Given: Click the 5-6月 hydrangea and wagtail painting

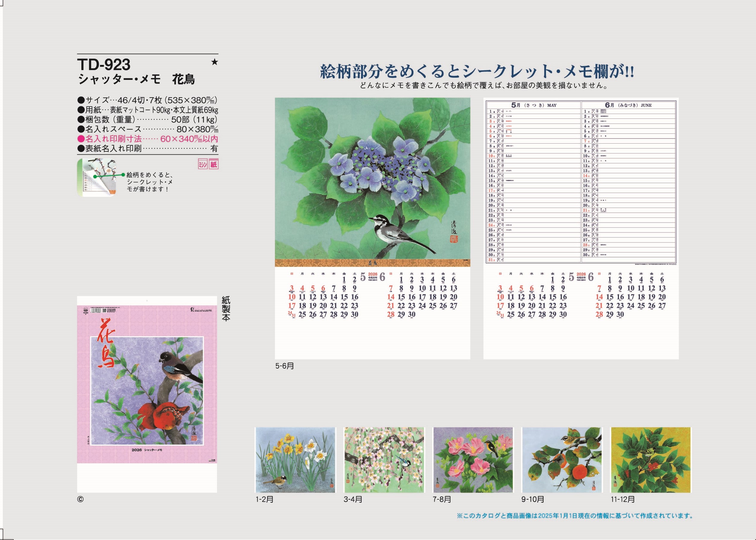Looking at the screenshot, I should (372, 178).
